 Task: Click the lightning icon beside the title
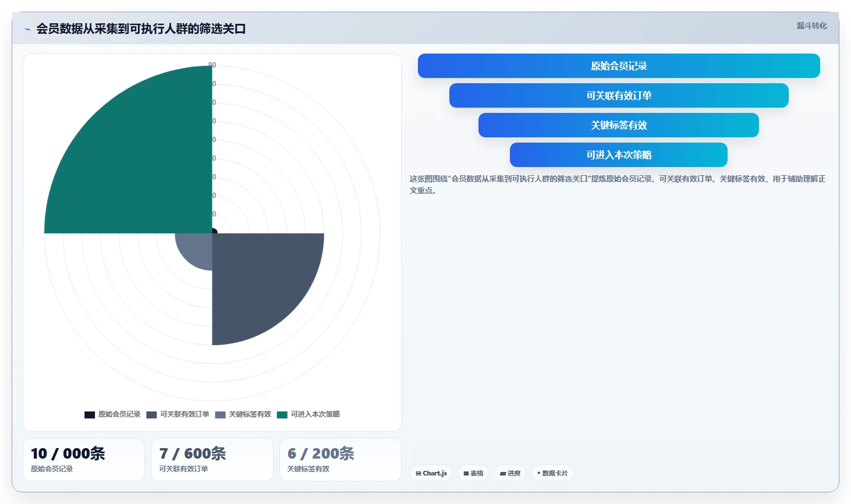tap(27, 29)
